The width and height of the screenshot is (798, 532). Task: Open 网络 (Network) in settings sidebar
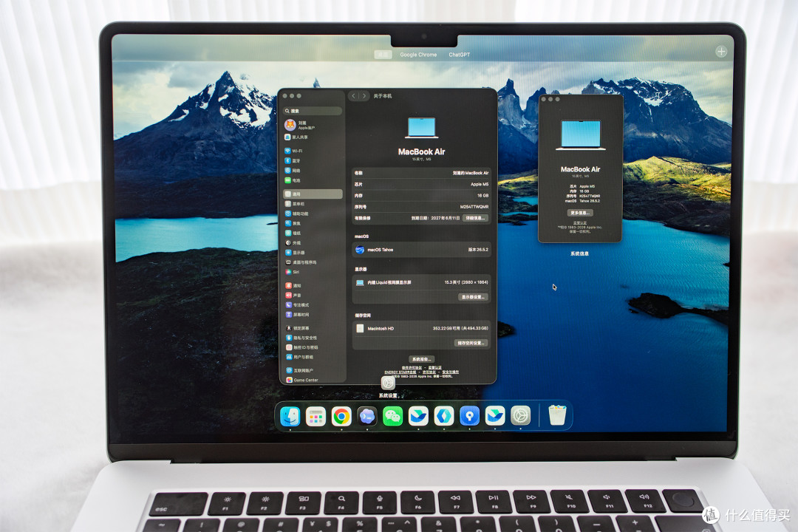pyautogui.click(x=293, y=171)
